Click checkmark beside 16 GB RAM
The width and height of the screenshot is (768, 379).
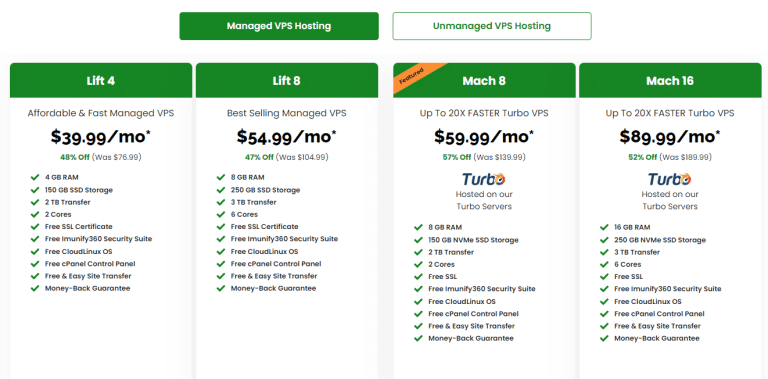point(604,227)
